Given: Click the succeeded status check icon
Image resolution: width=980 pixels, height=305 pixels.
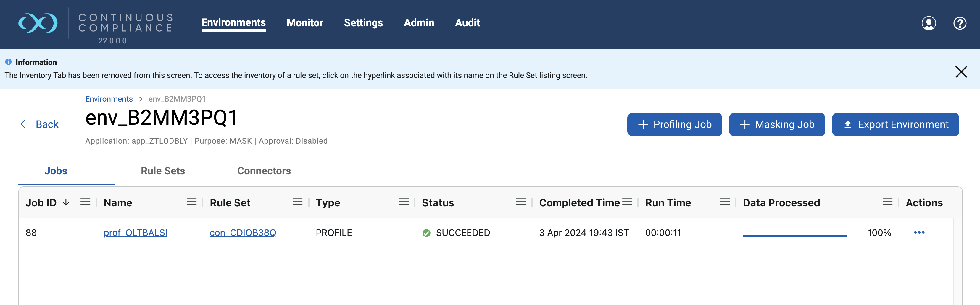Looking at the screenshot, I should (426, 233).
